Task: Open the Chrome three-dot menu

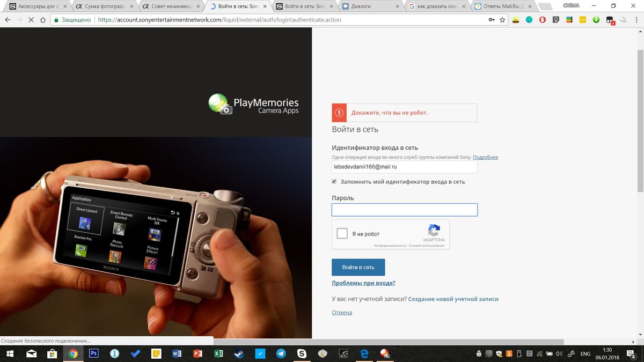Action: [636, 20]
